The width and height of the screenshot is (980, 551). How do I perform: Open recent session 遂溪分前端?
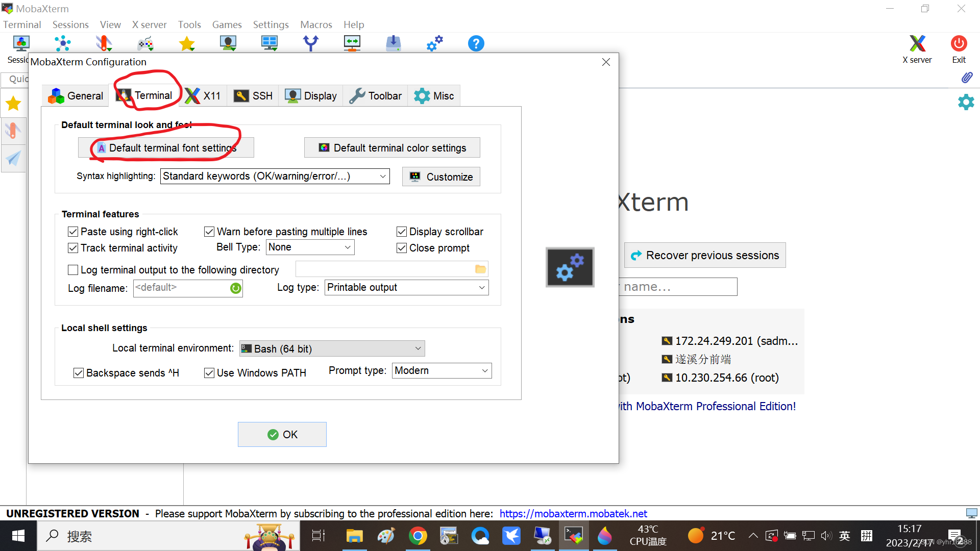696,359
